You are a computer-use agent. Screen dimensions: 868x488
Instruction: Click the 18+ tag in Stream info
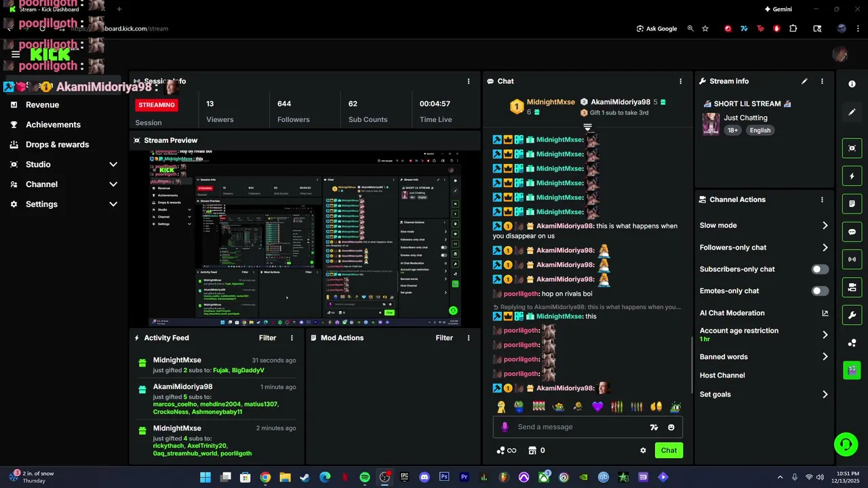click(733, 130)
